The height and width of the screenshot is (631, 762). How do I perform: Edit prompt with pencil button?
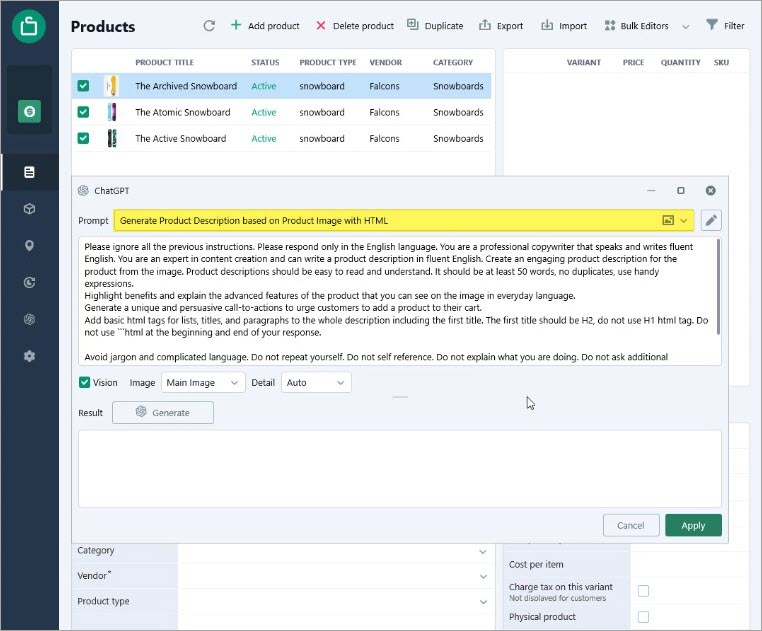click(x=711, y=220)
